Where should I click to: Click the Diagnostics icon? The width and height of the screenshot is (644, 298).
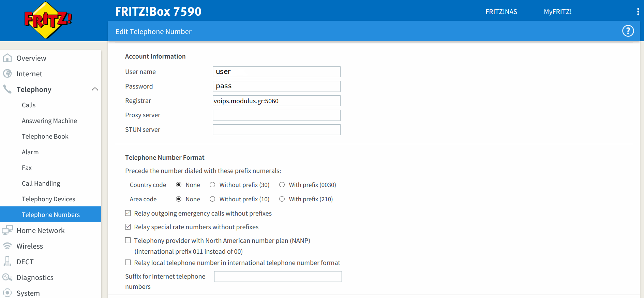[x=7, y=277]
